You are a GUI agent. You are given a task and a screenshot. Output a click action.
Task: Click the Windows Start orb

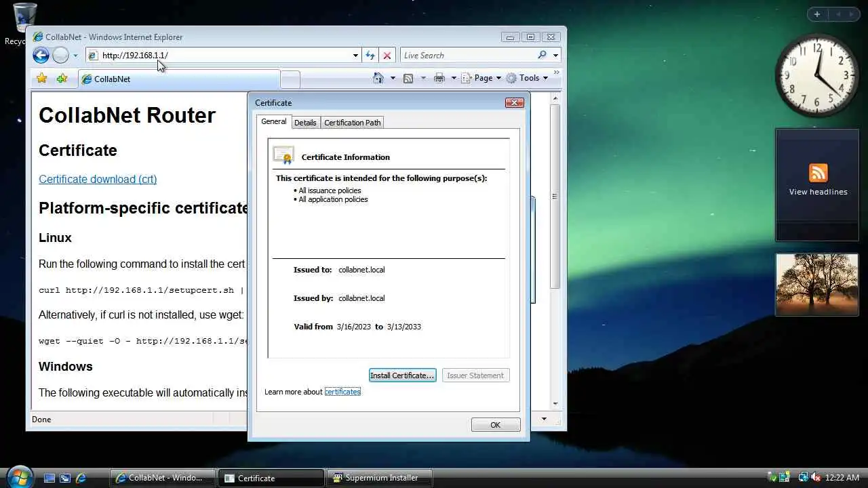point(19,476)
